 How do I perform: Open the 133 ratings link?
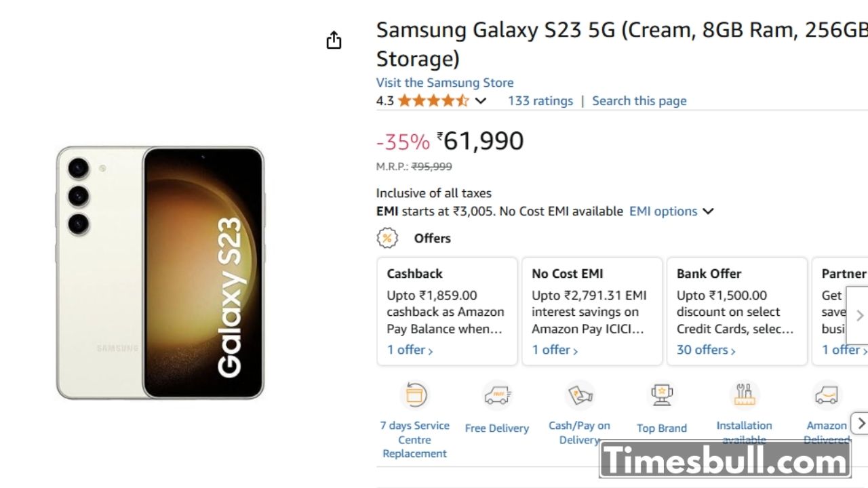click(x=540, y=101)
